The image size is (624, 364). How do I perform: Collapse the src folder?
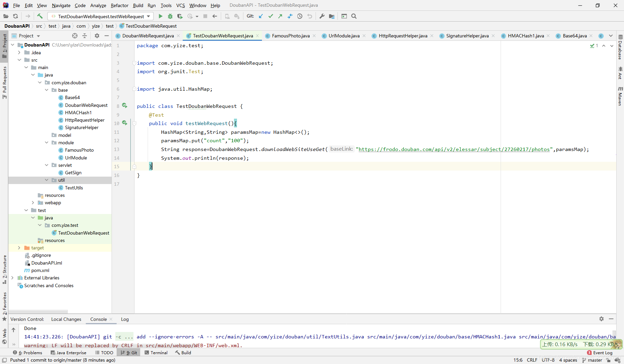(19, 60)
